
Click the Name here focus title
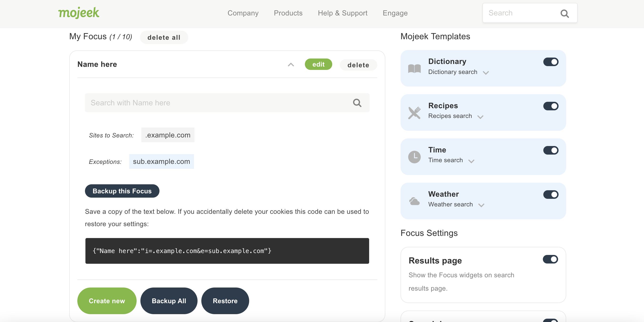click(97, 64)
